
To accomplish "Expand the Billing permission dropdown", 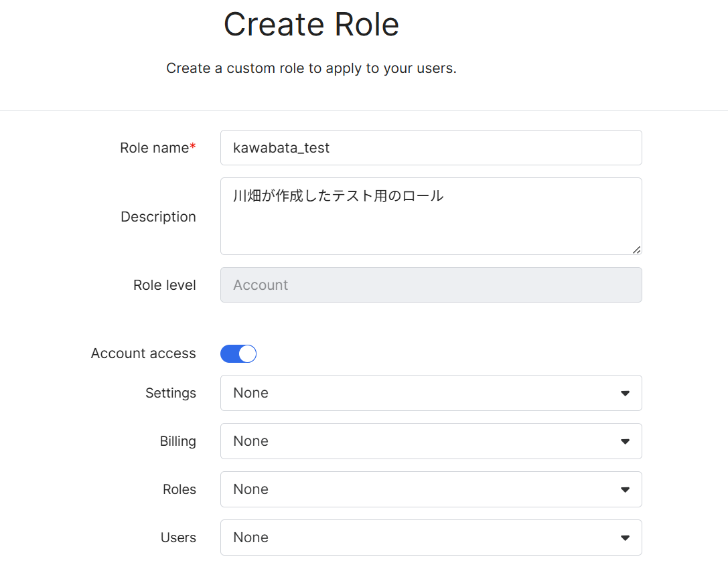I will pyautogui.click(x=431, y=441).
